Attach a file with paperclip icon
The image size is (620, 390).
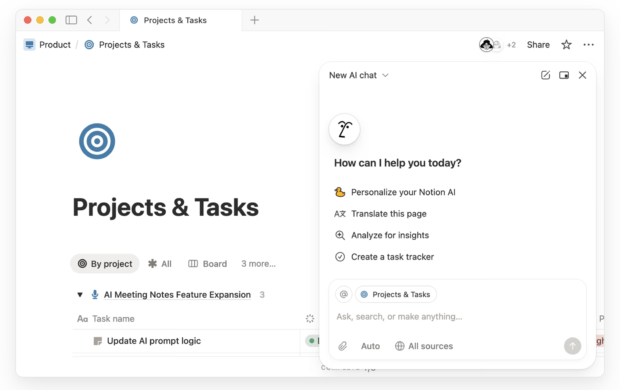tap(342, 346)
